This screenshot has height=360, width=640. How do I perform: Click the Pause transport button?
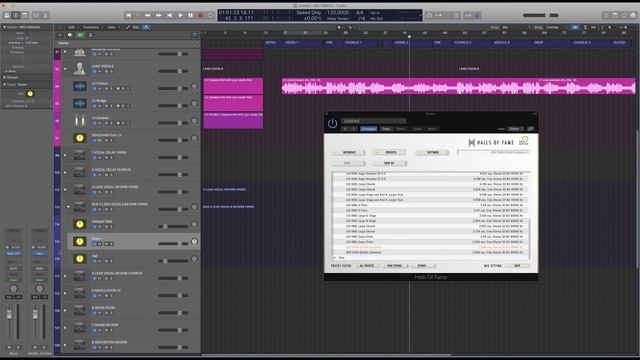(191, 16)
